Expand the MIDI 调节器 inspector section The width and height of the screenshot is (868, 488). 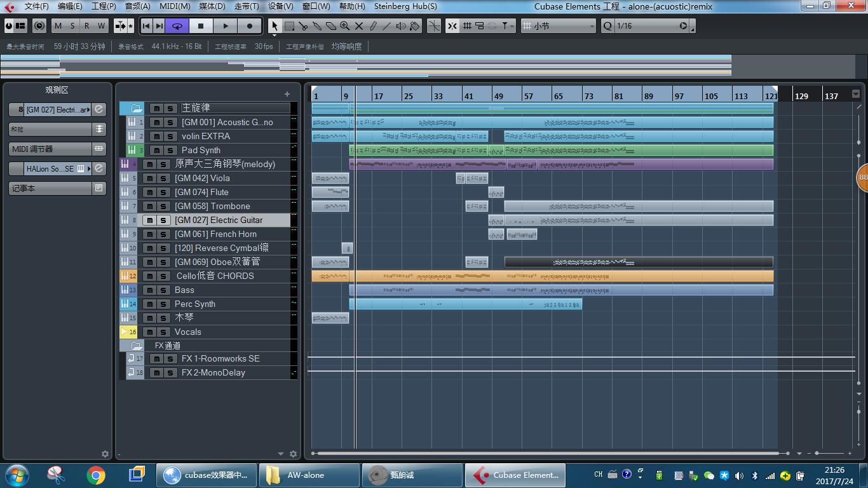coord(57,149)
